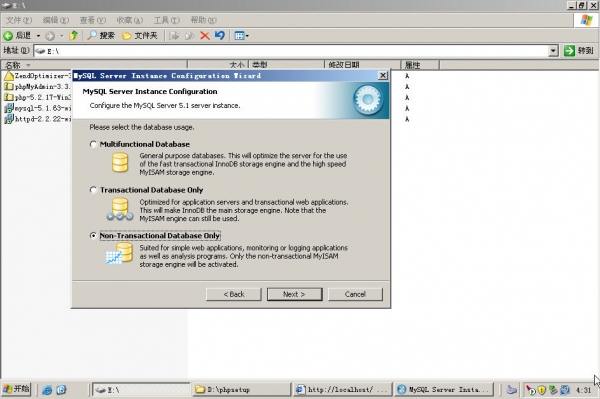Click the move-to toolbar icon
Screen dimensions: 600x399
174,36
